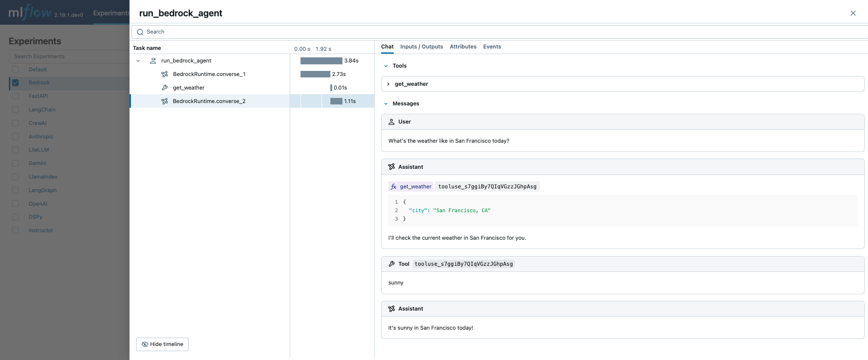The image size is (868, 360).
Task: Open the Attributes tab
Action: coord(463,47)
